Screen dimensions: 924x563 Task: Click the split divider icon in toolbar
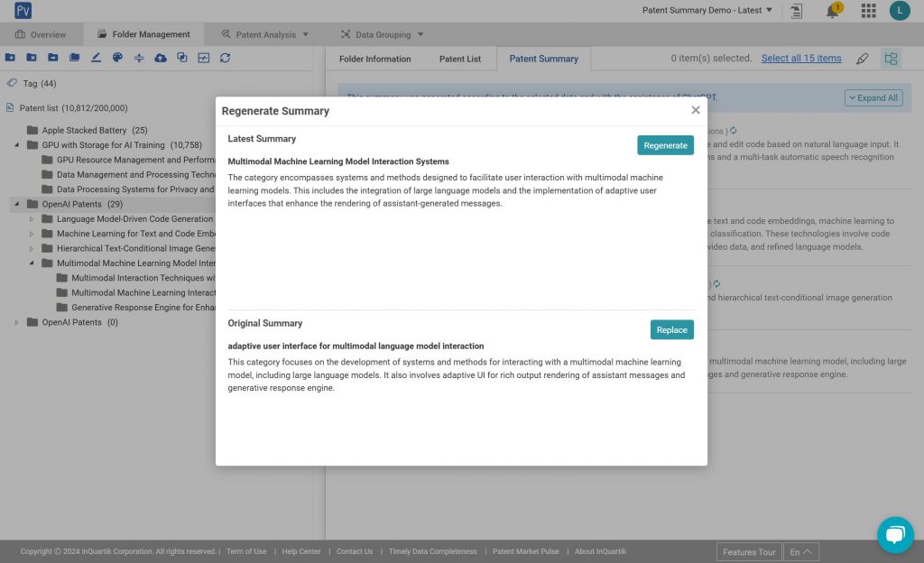pyautogui.click(x=139, y=58)
